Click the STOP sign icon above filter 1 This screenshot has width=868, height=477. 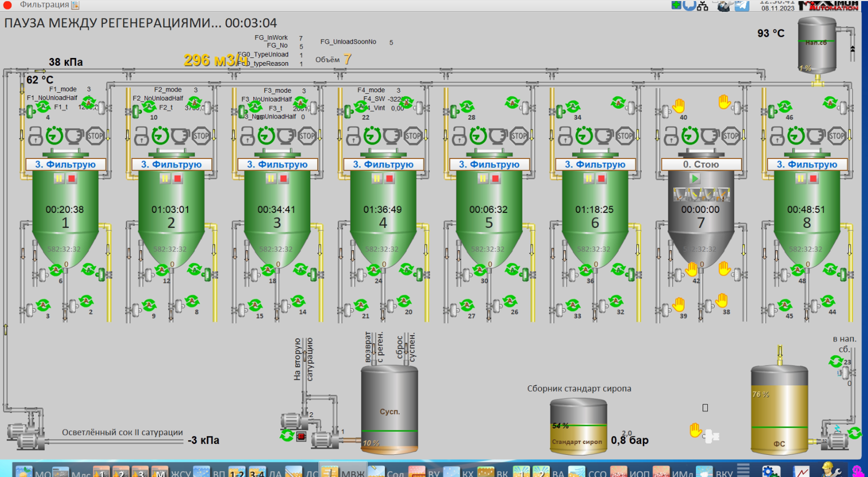coord(95,136)
